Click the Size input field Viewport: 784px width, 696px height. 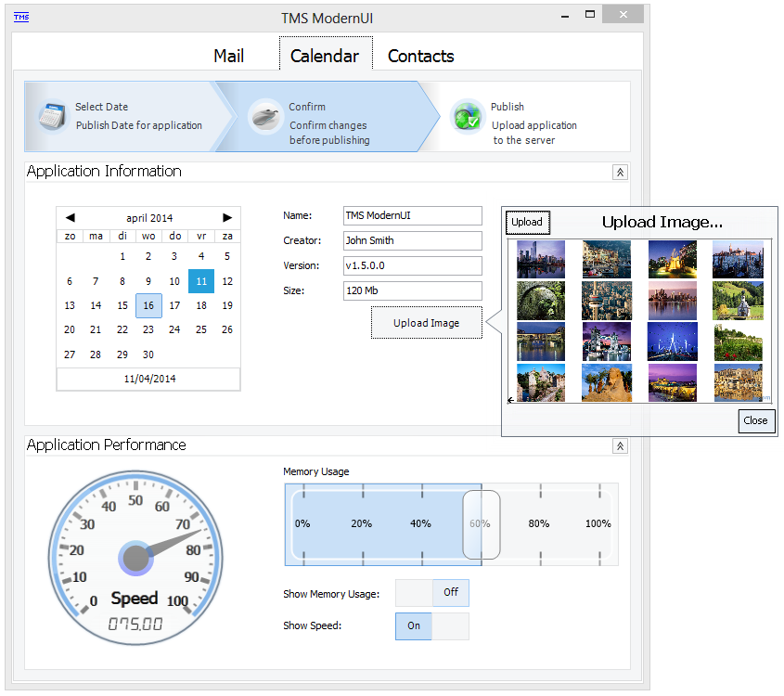tap(413, 291)
